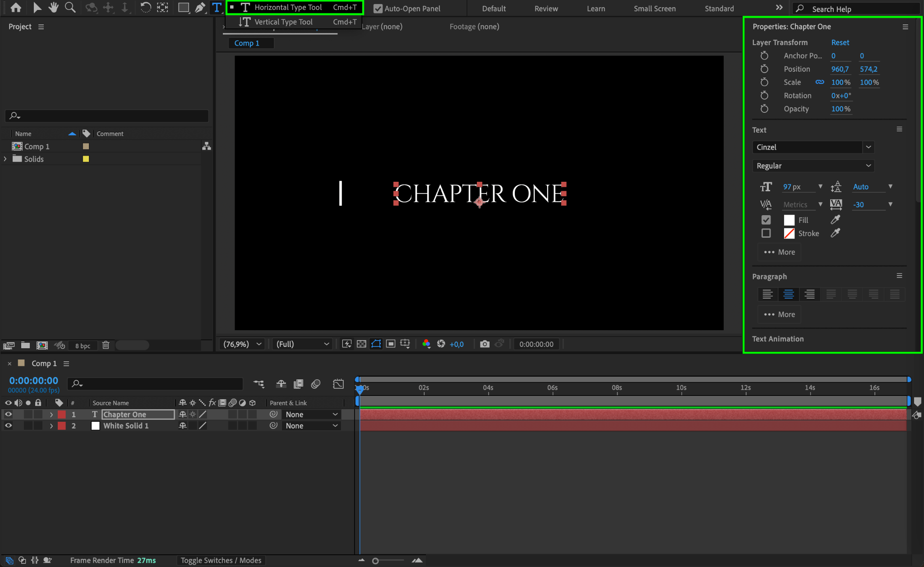924x567 pixels.
Task: Open the Regular font style dropdown
Action: [813, 166]
